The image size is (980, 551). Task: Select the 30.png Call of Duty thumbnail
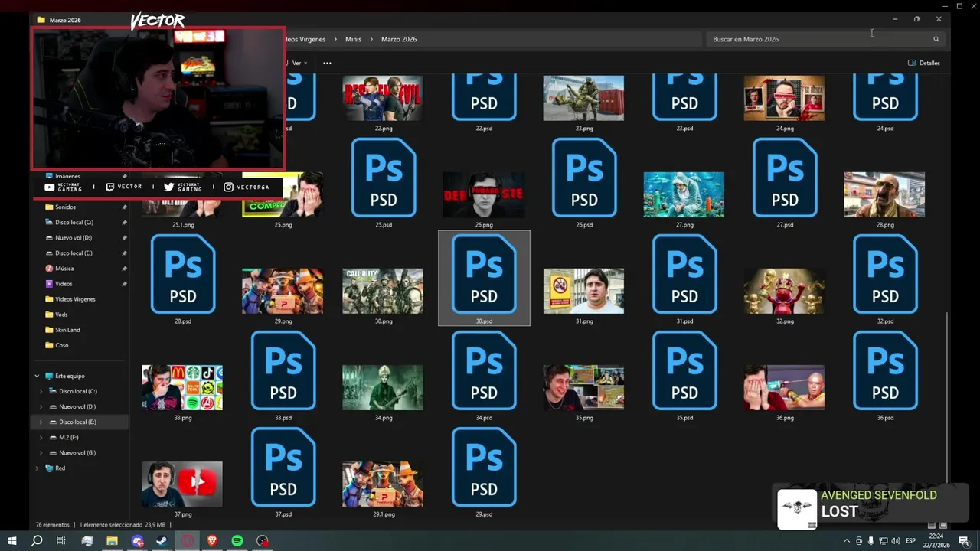[x=383, y=291]
